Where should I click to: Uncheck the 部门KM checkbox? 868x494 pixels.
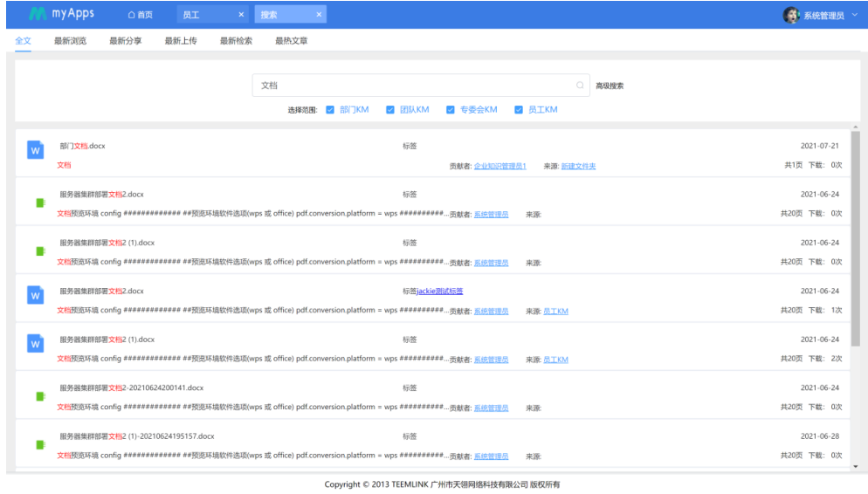tap(330, 110)
